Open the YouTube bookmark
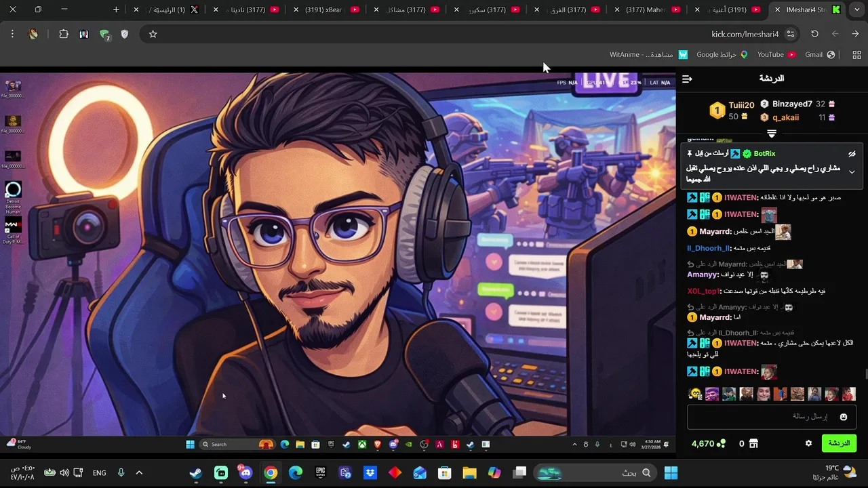Image resolution: width=868 pixels, height=488 pixels. click(x=776, y=55)
